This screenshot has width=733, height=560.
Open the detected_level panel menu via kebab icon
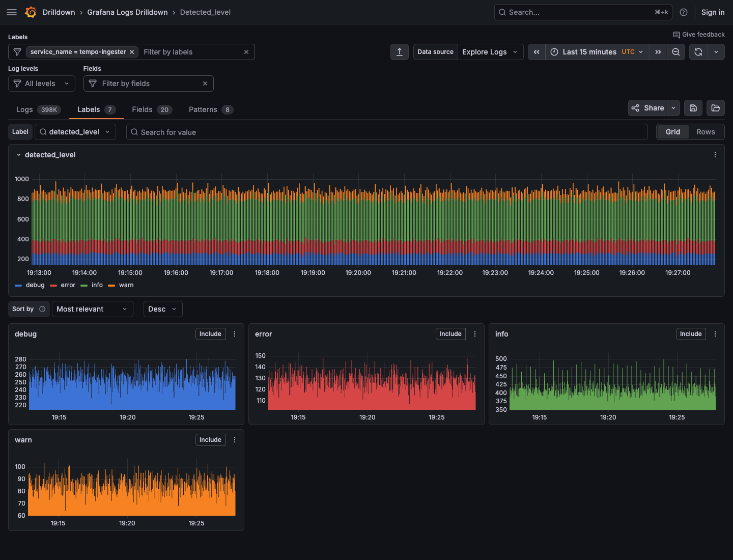point(715,154)
